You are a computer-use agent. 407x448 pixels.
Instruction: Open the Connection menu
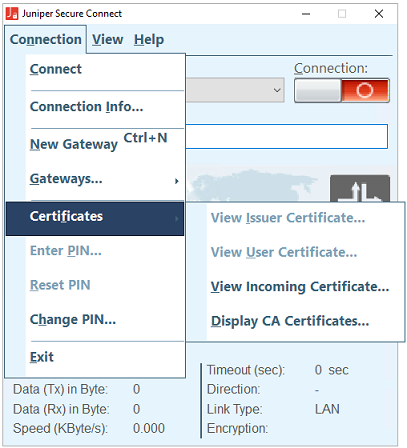[46, 39]
